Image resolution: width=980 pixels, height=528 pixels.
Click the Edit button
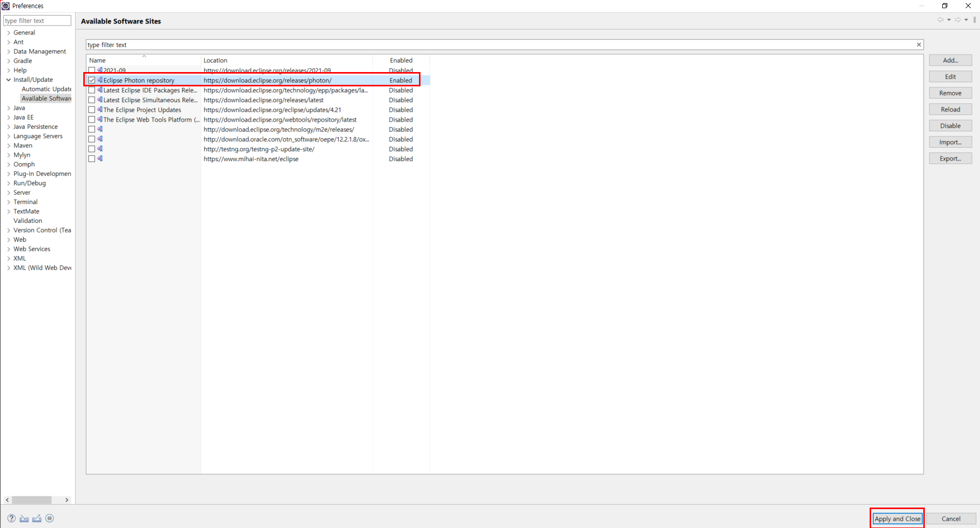click(x=950, y=77)
